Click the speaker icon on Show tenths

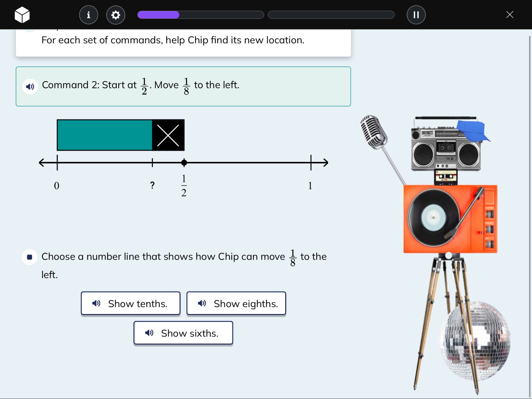point(96,303)
